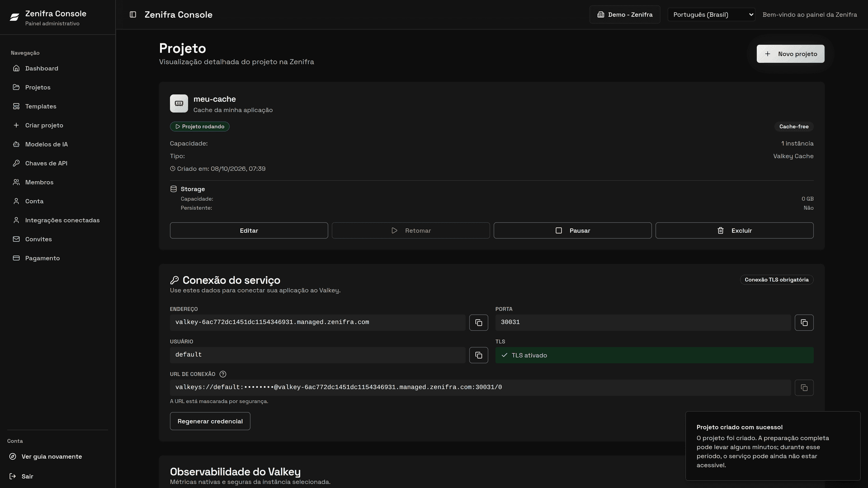
Task: Click the Cache-free plan badge
Action: pyautogui.click(x=793, y=127)
